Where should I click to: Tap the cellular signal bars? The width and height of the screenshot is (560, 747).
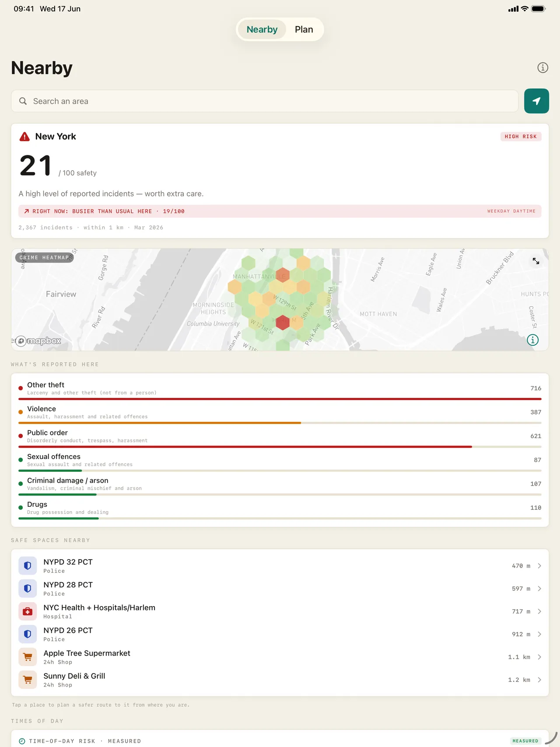tap(513, 9)
